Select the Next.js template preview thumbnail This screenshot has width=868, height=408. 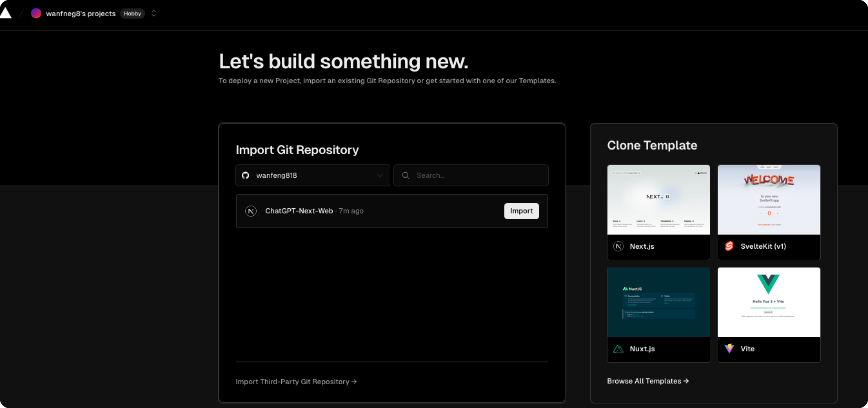pyautogui.click(x=658, y=200)
